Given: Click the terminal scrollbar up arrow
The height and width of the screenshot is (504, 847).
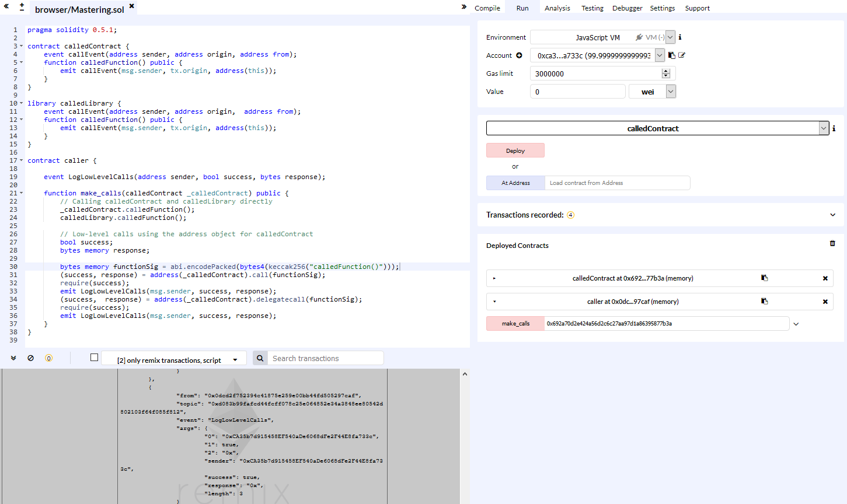Looking at the screenshot, I should coord(465,374).
